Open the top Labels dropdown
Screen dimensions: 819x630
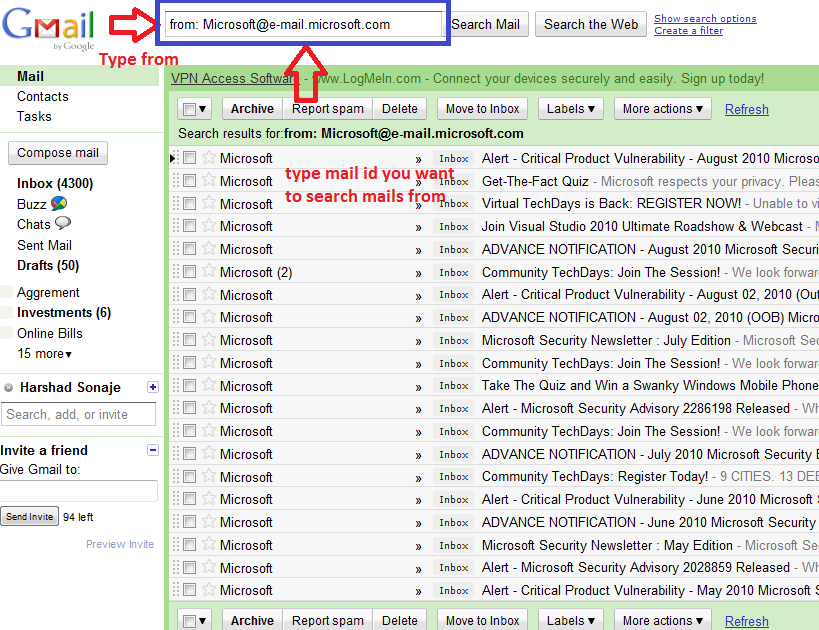(x=570, y=109)
